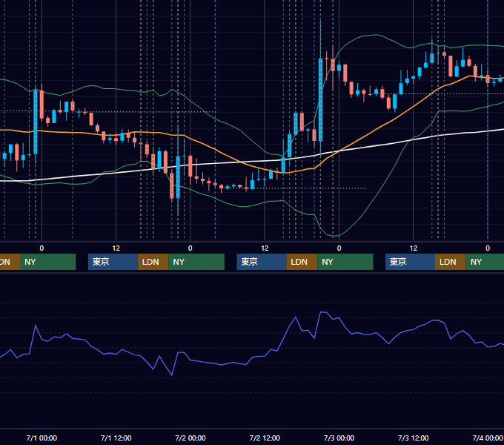Click the 7/2 00:00 date label

190,438
